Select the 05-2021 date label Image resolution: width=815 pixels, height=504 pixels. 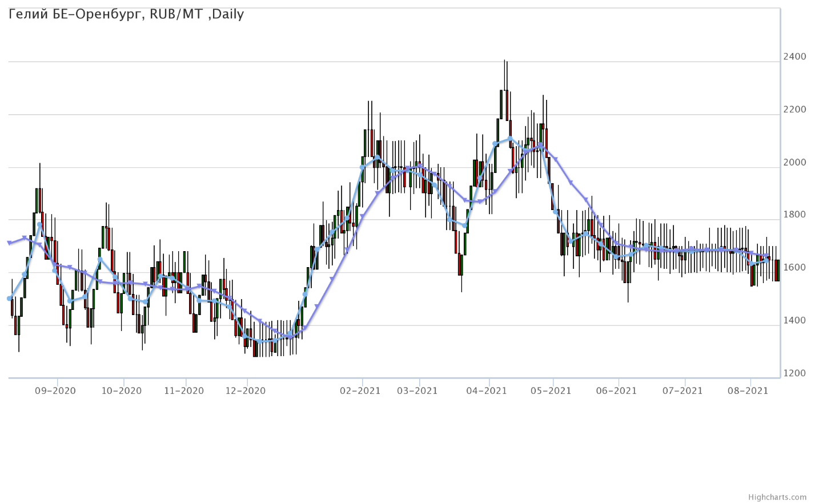coord(551,390)
